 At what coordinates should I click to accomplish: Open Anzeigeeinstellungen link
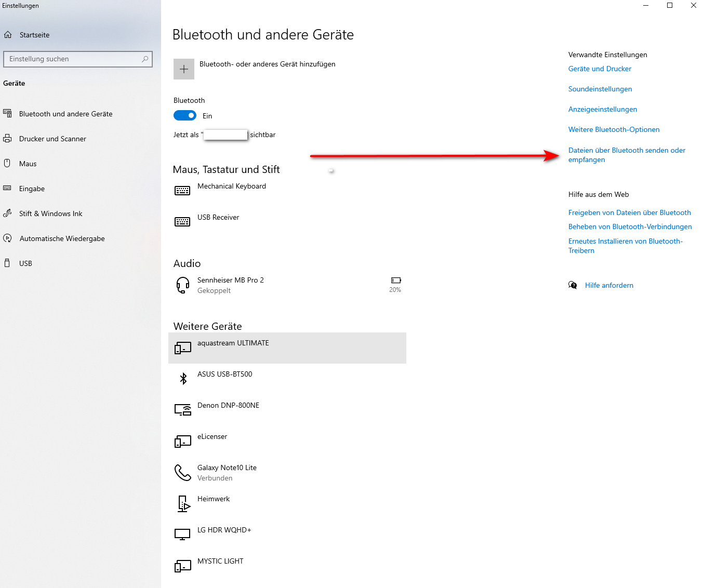603,109
